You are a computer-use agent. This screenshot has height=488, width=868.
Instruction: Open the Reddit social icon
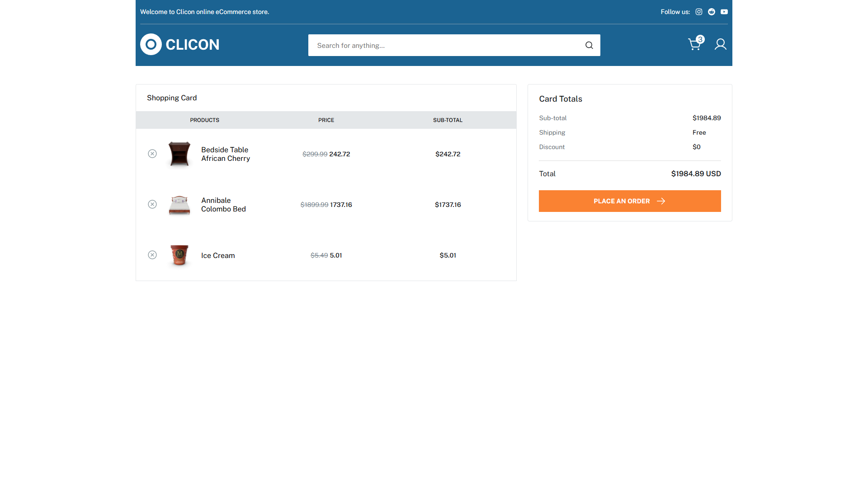[712, 12]
